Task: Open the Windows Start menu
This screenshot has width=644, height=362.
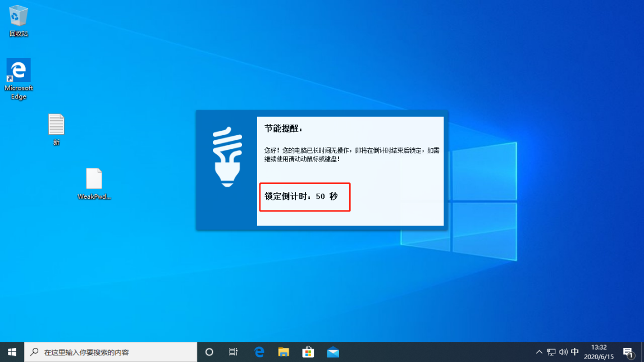Action: [x=12, y=352]
